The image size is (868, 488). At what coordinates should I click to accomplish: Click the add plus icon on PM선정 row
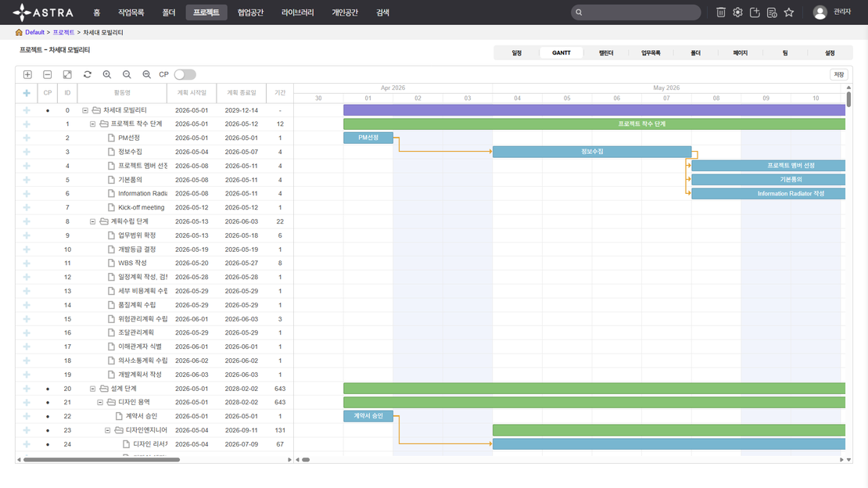coord(27,138)
